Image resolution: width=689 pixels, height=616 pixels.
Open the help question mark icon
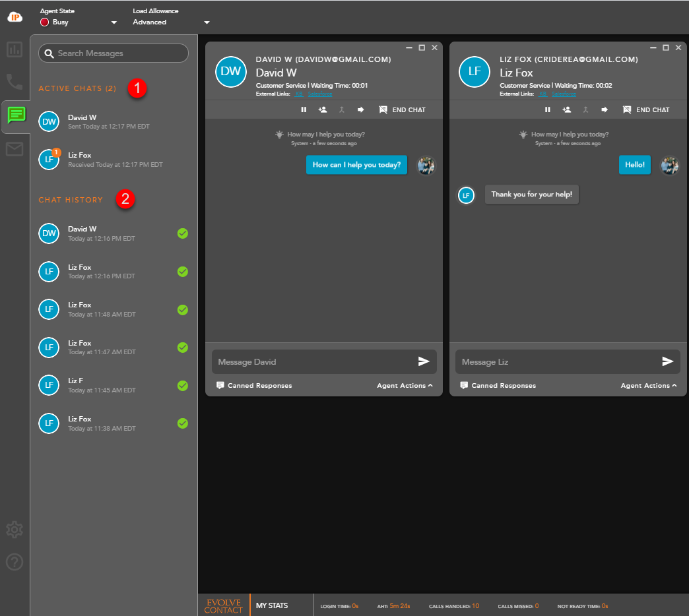point(15,562)
